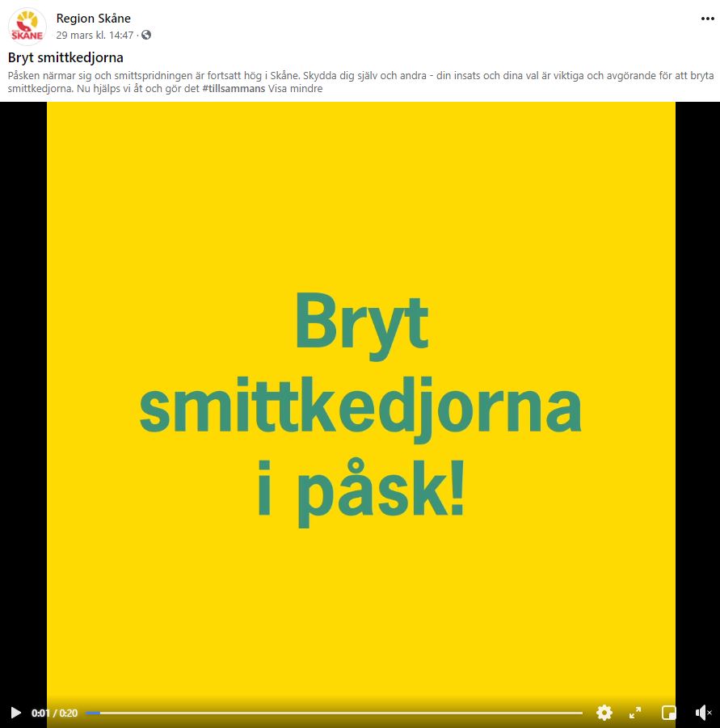
Task: Click the green 'Bryt' word in video
Action: tap(361, 324)
